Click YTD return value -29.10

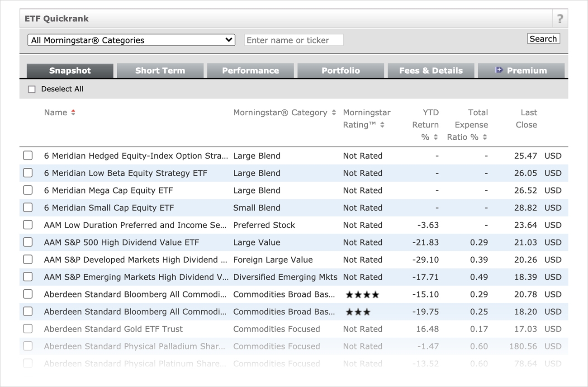(426, 260)
